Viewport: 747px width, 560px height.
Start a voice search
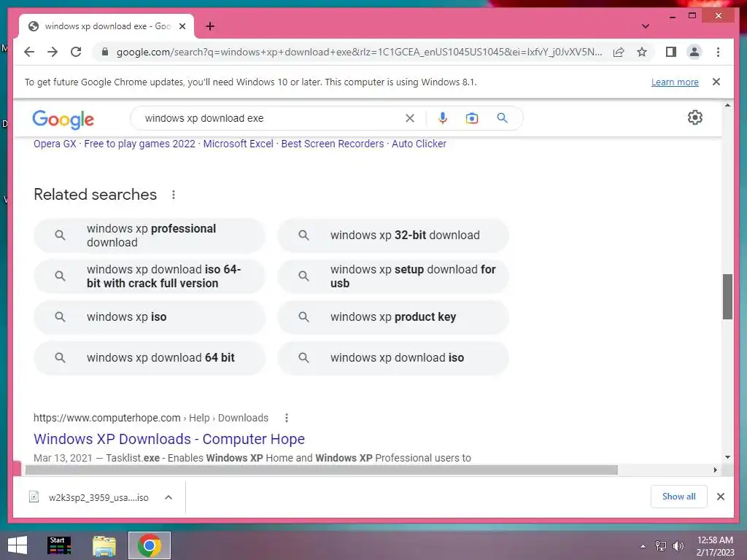point(443,118)
